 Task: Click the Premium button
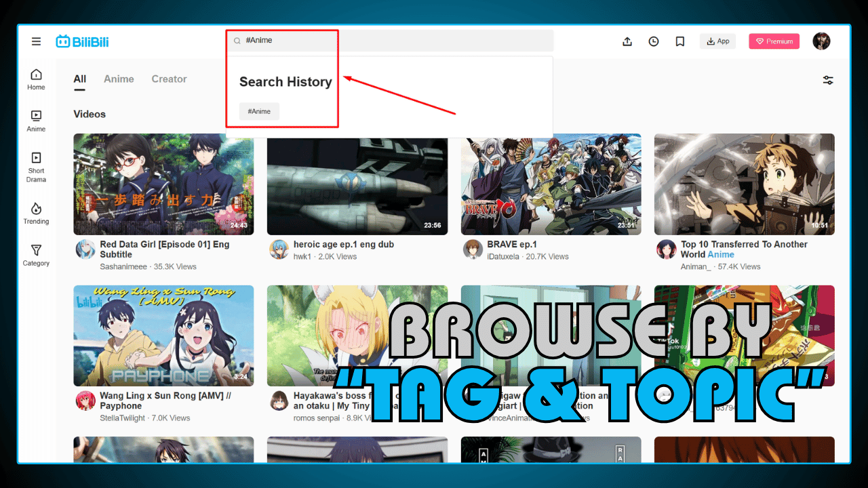[x=774, y=41]
